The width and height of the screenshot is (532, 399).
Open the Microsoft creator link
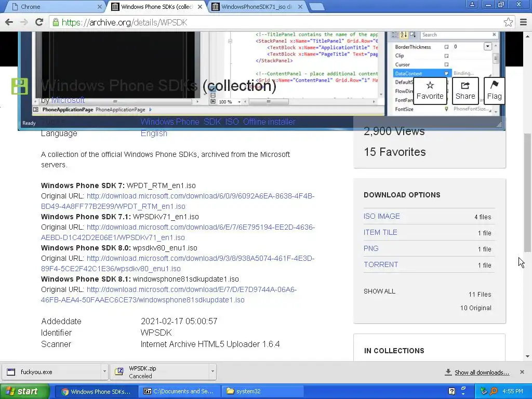point(68,100)
